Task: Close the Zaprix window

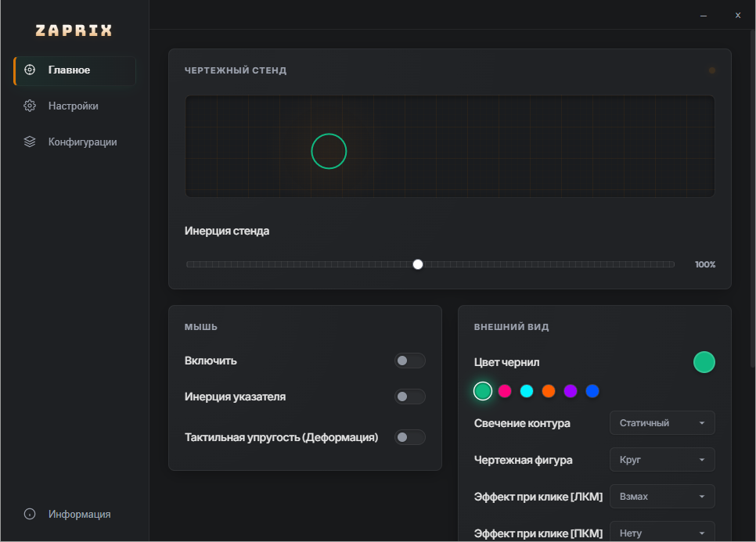Action: [x=738, y=16]
